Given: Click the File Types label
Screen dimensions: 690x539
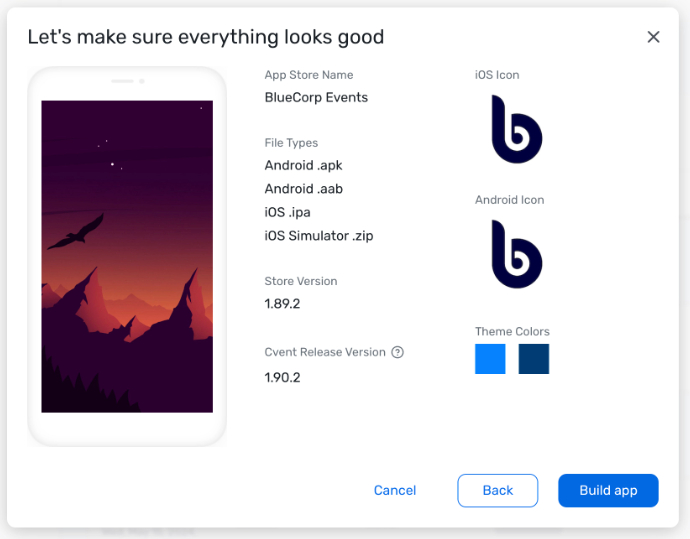Looking at the screenshot, I should point(291,143).
